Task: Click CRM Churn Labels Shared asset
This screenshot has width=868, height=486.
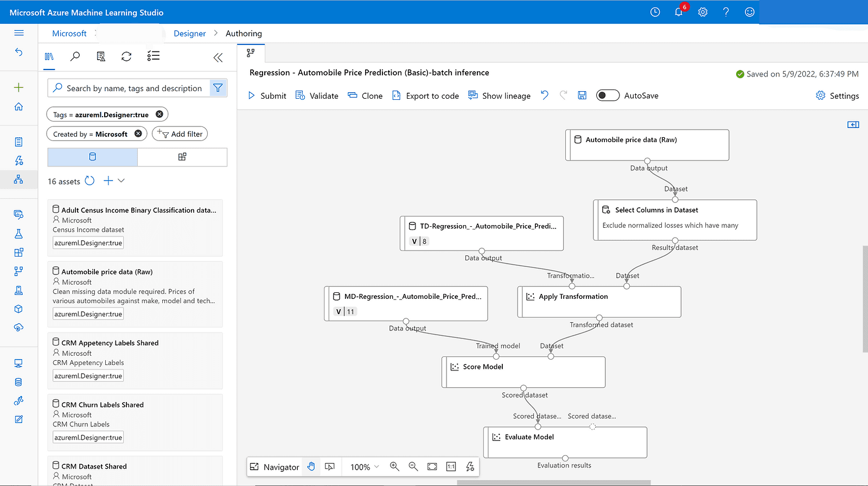Action: point(135,422)
